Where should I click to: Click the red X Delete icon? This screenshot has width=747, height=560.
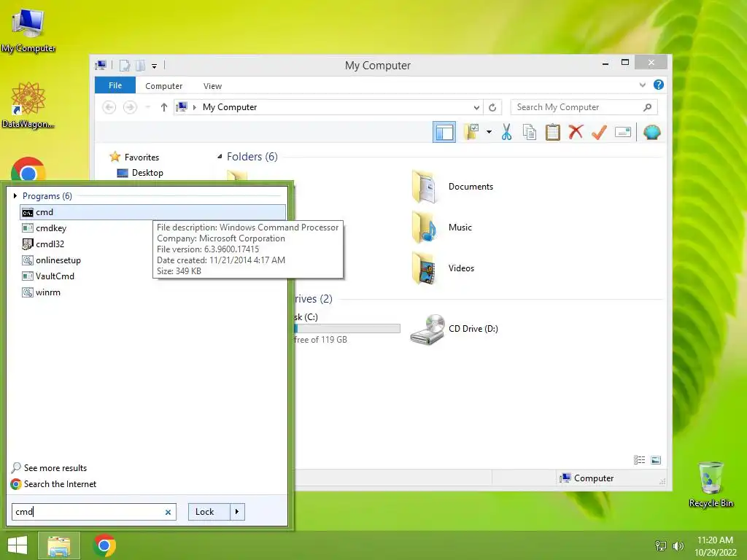click(x=576, y=132)
